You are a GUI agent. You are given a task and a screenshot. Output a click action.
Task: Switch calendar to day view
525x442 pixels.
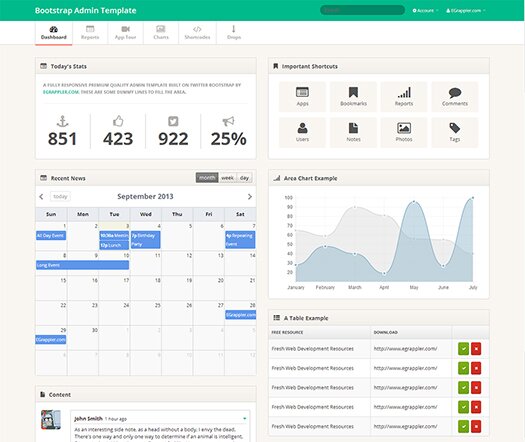(x=244, y=178)
